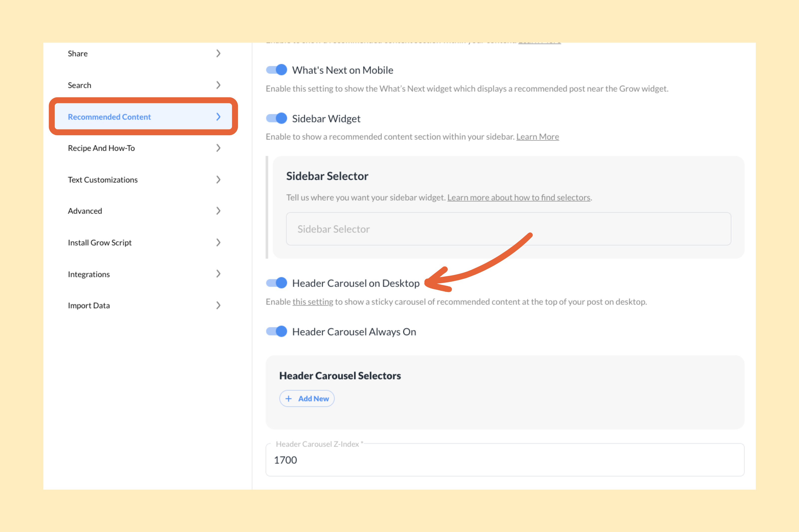
Task: Open the Install Grow Script section
Action: (x=218, y=242)
